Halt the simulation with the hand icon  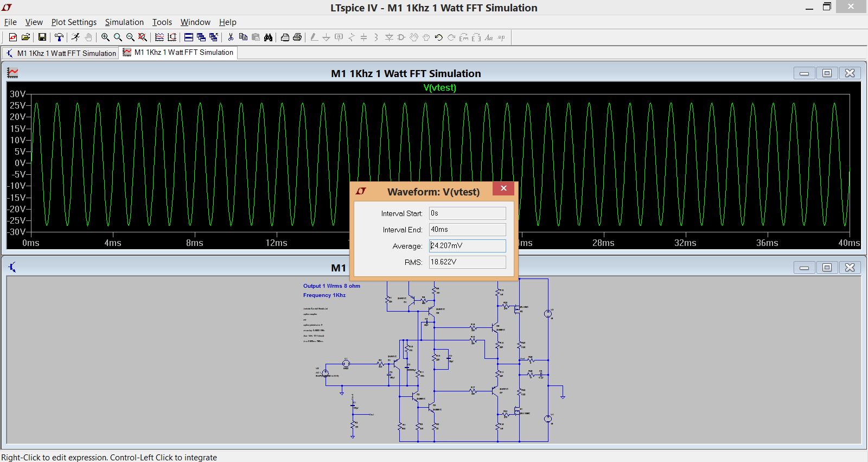pos(88,37)
